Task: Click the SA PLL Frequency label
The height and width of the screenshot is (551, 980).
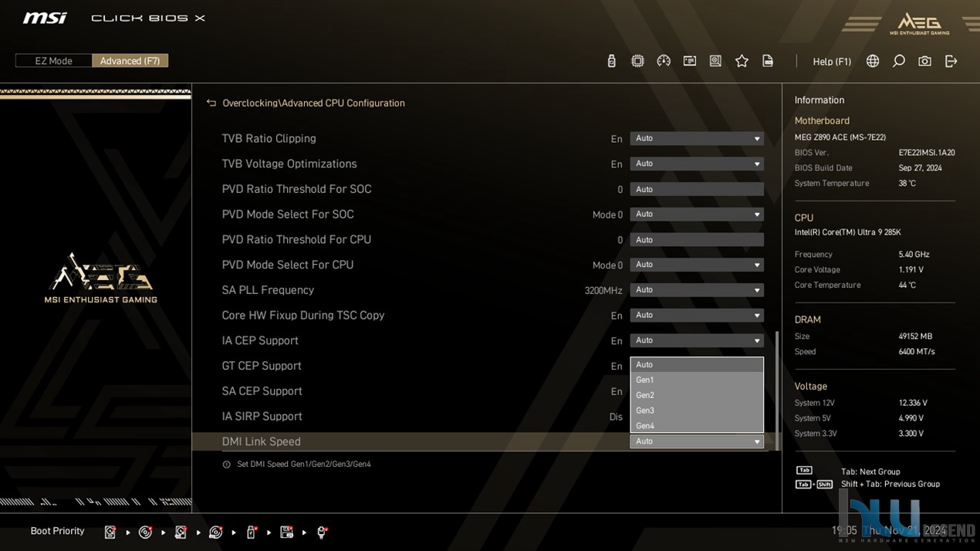Action: (268, 290)
